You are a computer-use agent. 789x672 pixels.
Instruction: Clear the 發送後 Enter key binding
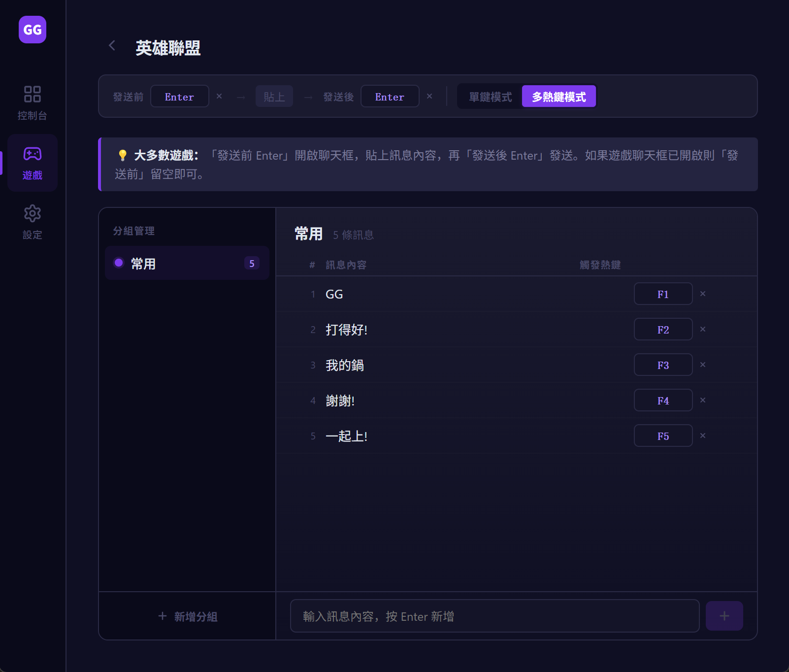[x=429, y=96]
